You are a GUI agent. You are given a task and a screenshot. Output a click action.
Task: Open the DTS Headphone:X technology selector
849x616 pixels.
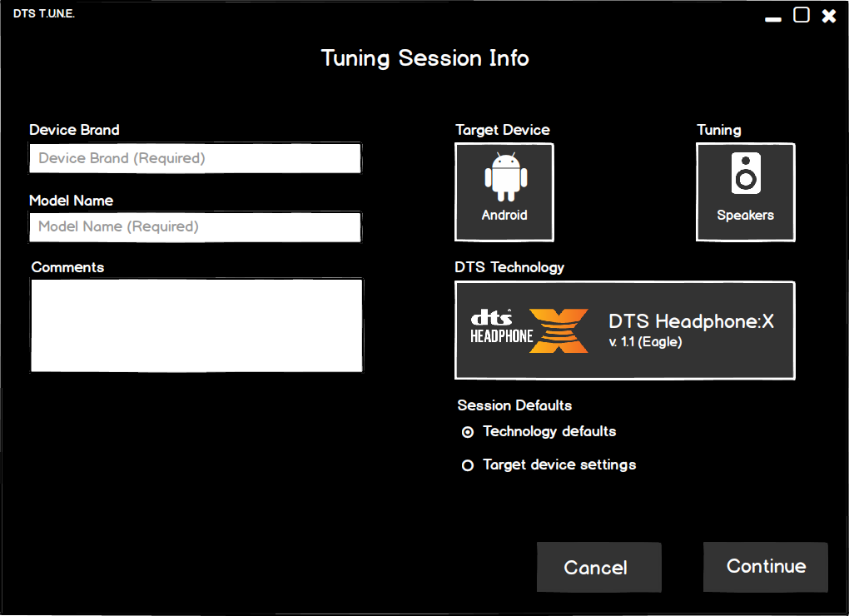(625, 330)
